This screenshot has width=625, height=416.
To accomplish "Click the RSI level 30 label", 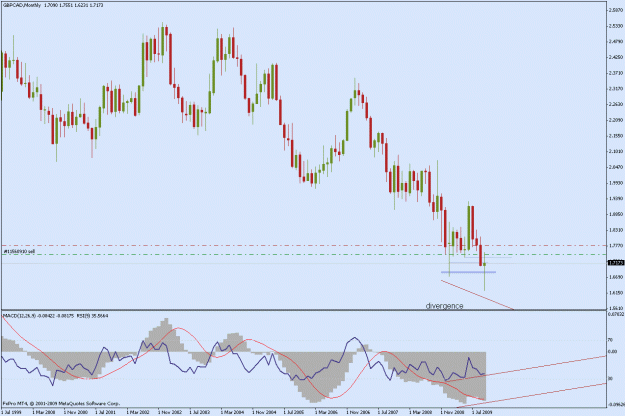I will point(610,379).
